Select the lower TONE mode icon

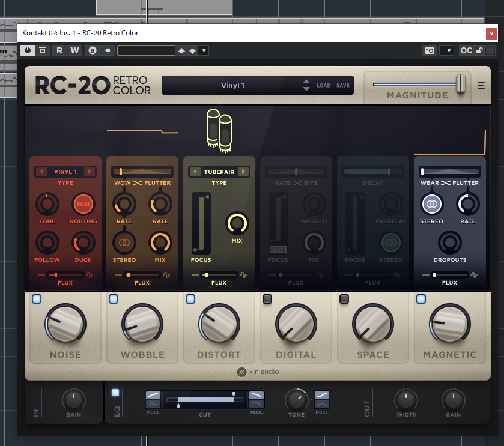322,404
